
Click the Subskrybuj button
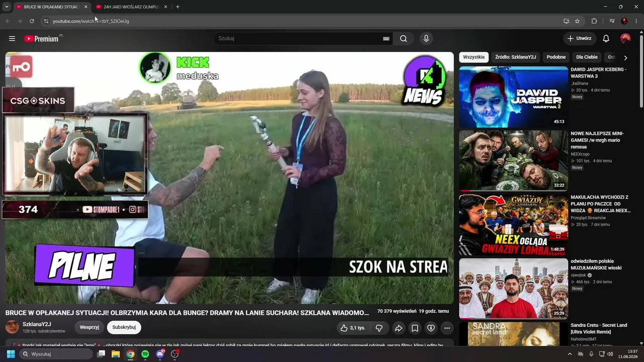coord(124,327)
